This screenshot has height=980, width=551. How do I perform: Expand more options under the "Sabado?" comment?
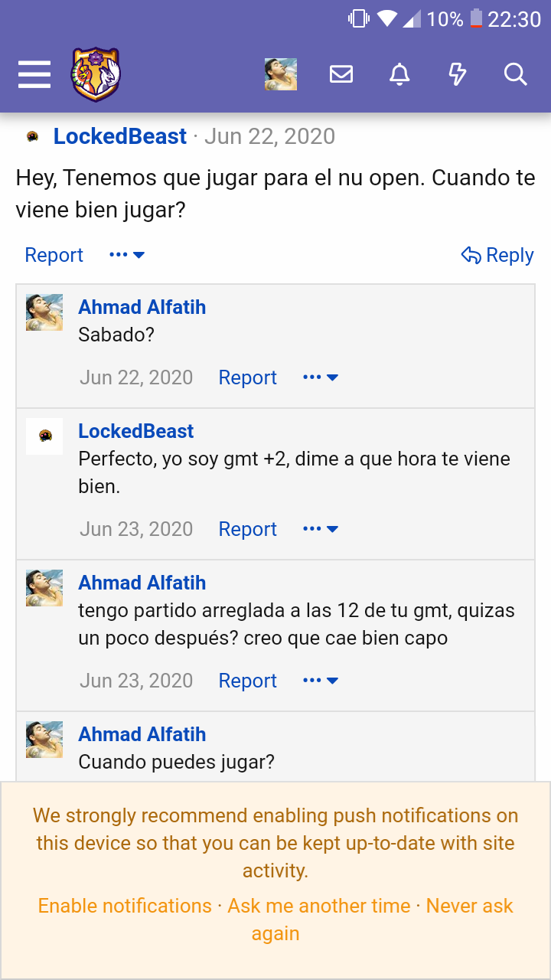pyautogui.click(x=321, y=377)
